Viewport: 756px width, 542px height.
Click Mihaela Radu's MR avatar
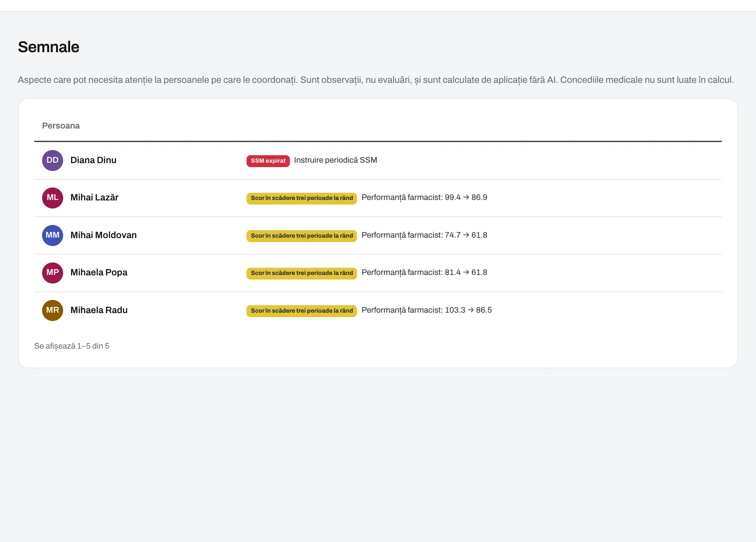pos(53,310)
